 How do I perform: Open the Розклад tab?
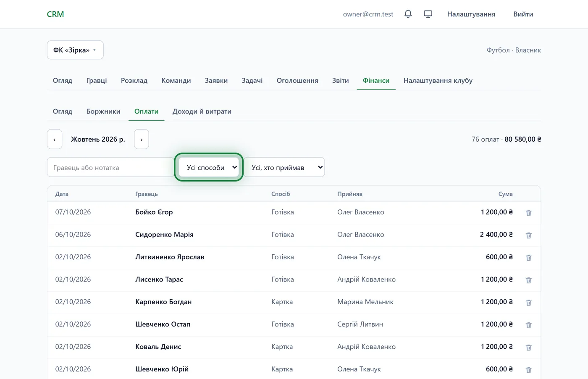(x=134, y=80)
